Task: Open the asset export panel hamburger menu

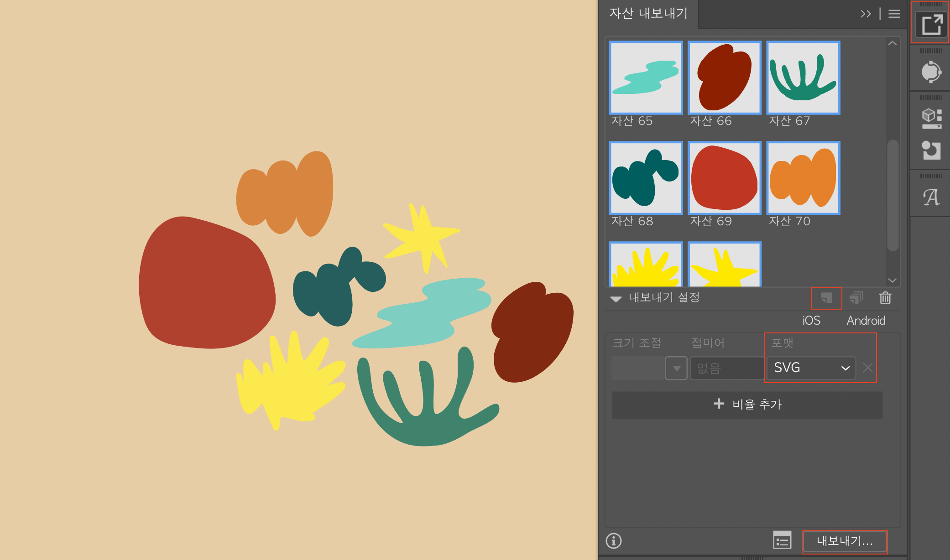Action: pos(894,14)
